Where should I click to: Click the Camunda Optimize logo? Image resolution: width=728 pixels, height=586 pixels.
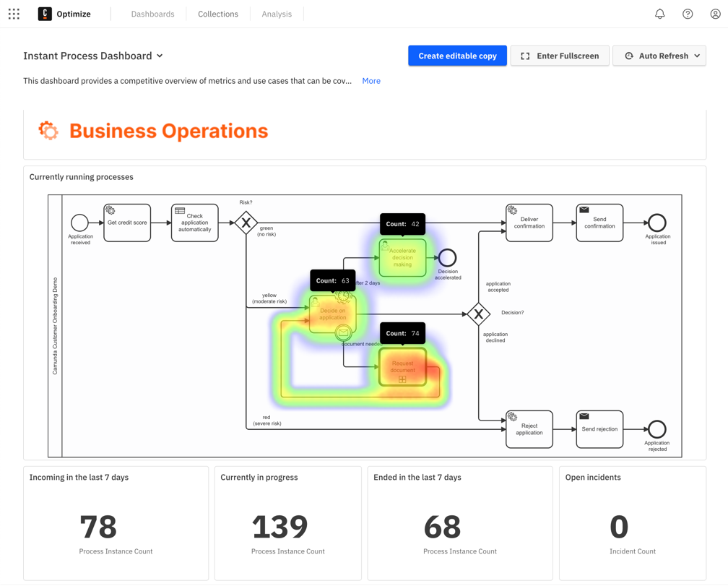45,14
